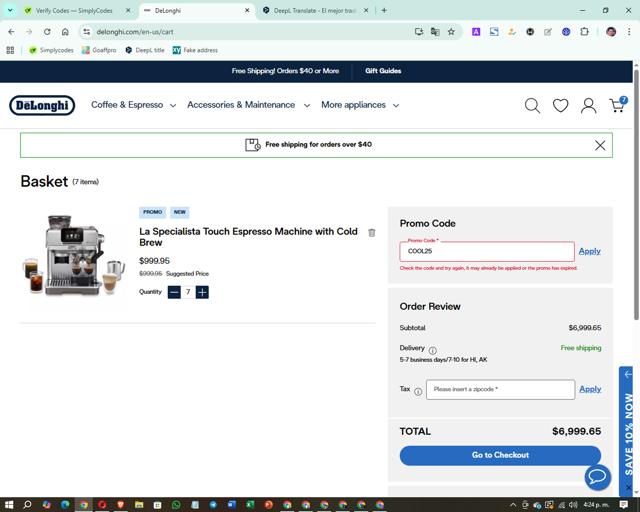Image resolution: width=640 pixels, height=512 pixels.
Task: Open DeepL title bookmark
Action: tap(145, 50)
